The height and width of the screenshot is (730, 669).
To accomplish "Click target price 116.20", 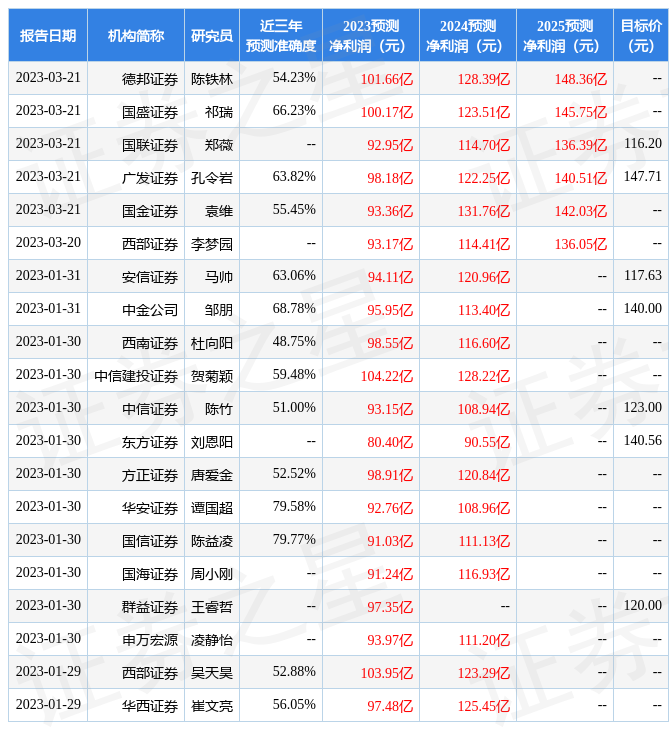I will (642, 143).
